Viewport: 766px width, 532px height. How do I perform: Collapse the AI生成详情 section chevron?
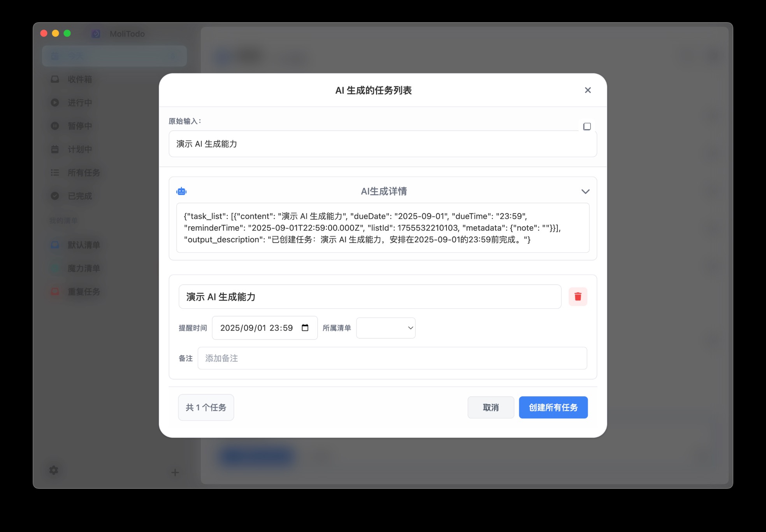pos(585,191)
